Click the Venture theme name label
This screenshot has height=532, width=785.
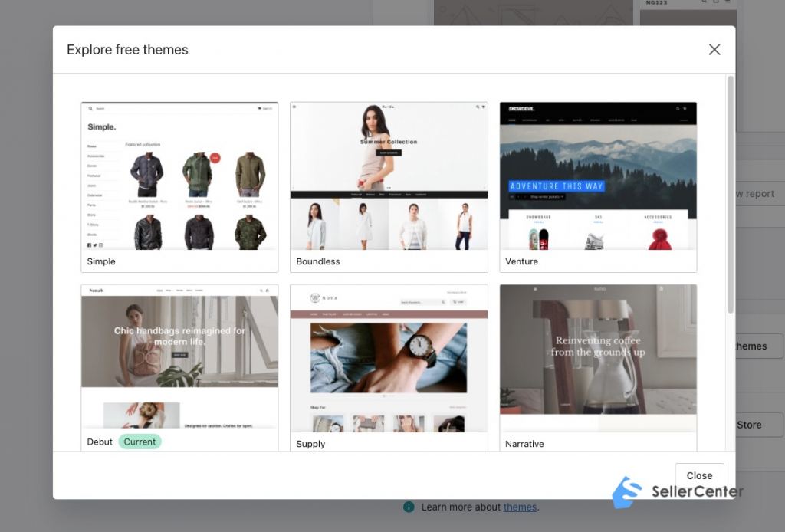(521, 261)
